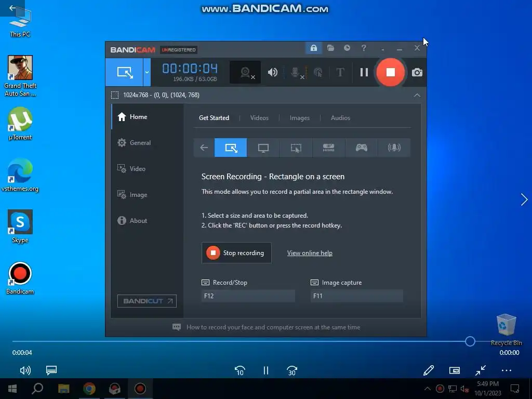The image size is (532, 399).
Task: Toggle speaker sound recording icon
Action: [272, 72]
